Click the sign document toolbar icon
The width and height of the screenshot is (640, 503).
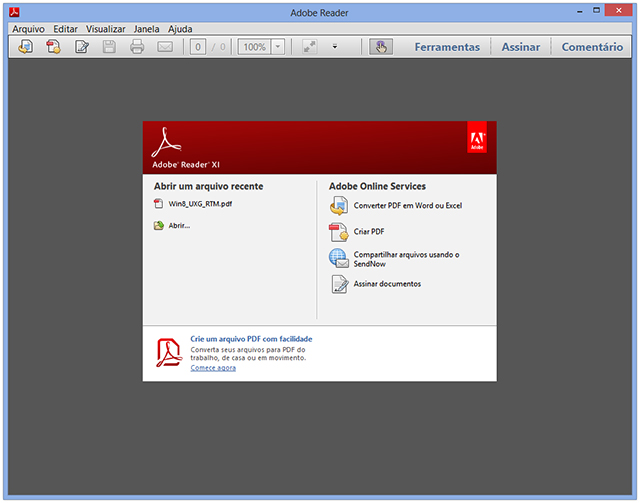click(82, 47)
